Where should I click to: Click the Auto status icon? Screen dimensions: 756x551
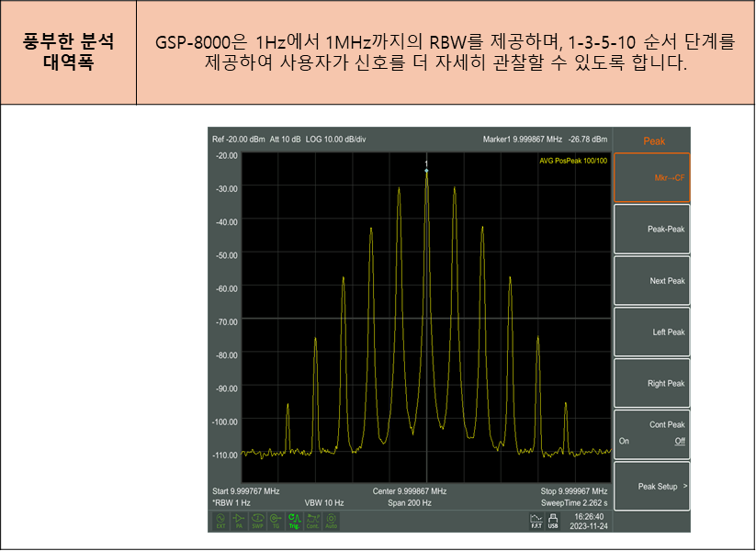point(332,521)
